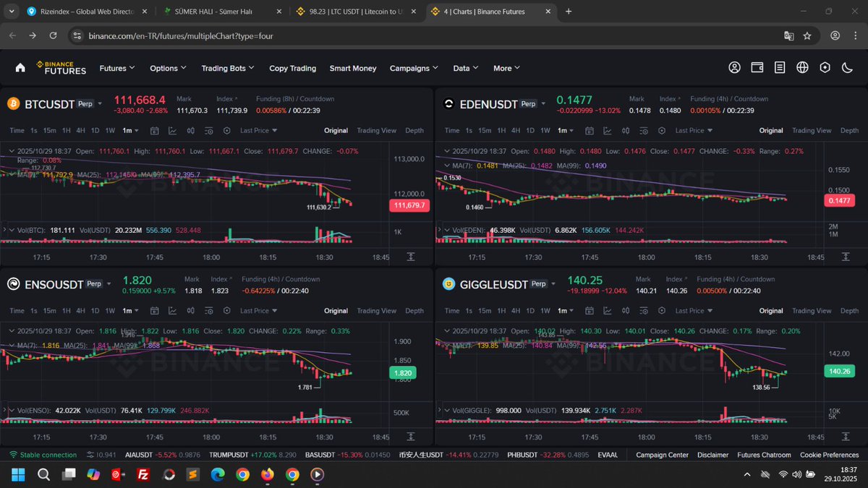Open Last Price dropdown on ENSOUSDT chart

click(x=259, y=311)
